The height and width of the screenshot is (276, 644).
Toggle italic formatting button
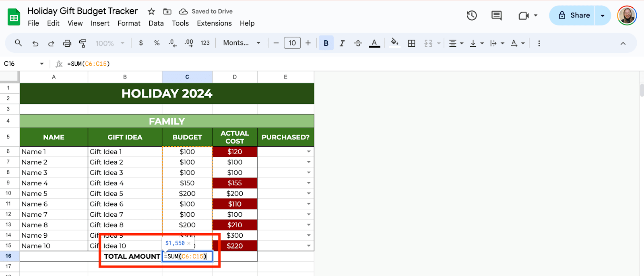pos(342,43)
